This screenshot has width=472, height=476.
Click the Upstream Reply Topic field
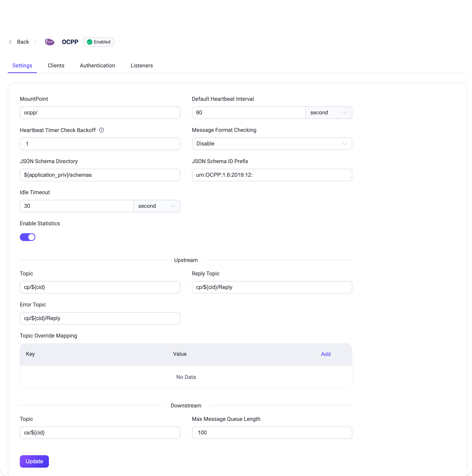272,287
